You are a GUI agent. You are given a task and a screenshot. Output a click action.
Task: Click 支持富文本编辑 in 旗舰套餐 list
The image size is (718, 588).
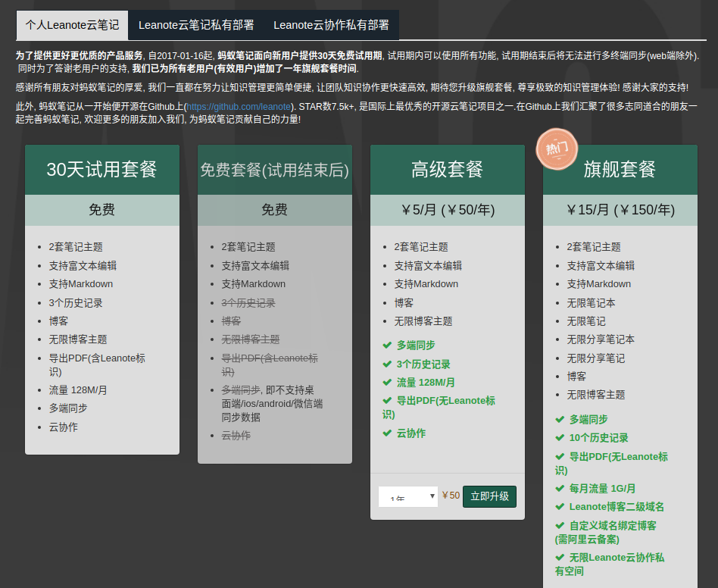601,266
